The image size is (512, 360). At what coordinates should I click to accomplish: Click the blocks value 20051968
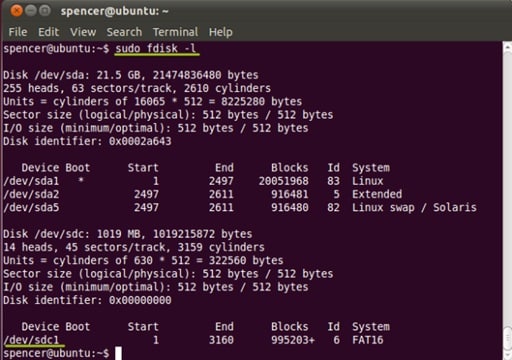tap(284, 181)
